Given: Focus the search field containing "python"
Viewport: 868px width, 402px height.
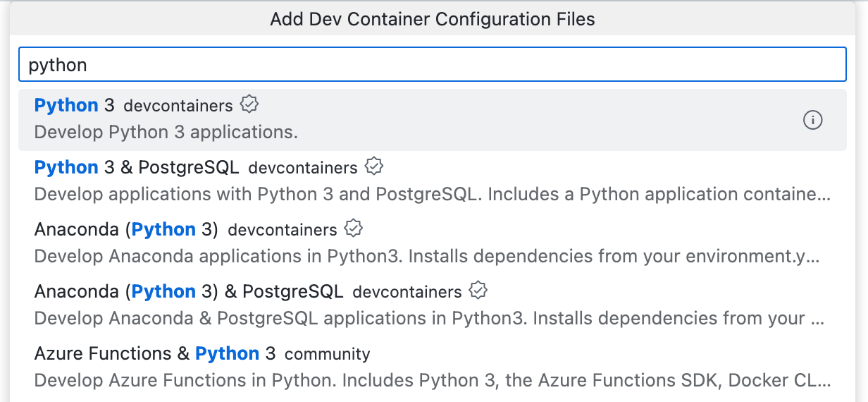Looking at the screenshot, I should pyautogui.click(x=431, y=65).
